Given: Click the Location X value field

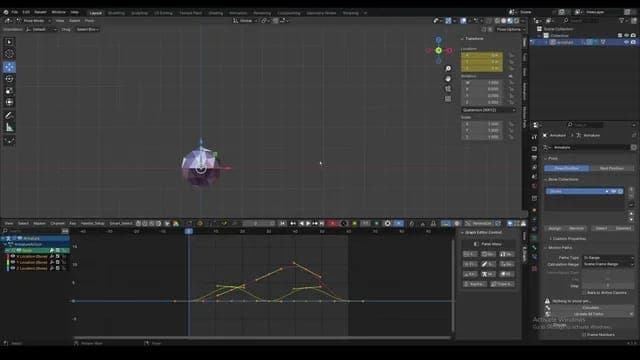Looking at the screenshot, I should 482,55.
